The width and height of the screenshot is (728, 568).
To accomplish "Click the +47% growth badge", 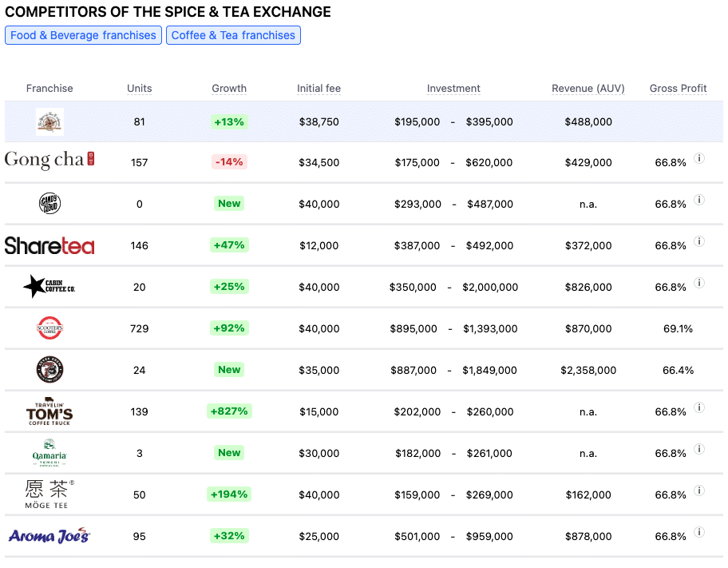I will (x=229, y=245).
